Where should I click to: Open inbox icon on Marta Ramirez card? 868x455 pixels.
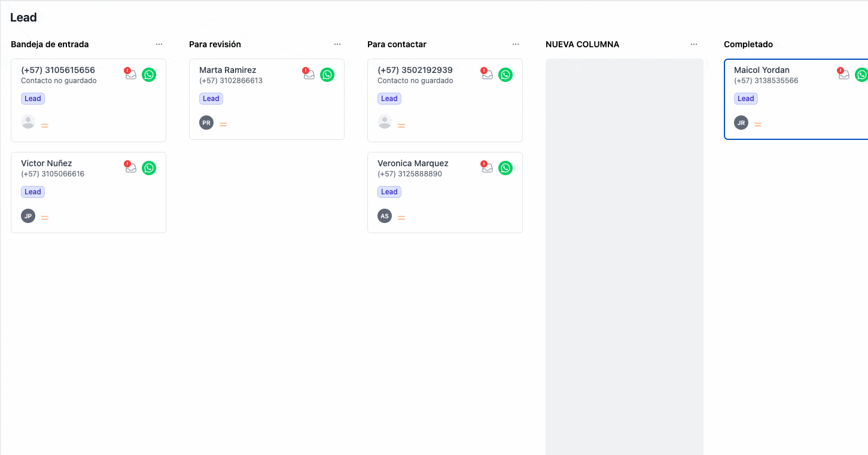(x=309, y=75)
